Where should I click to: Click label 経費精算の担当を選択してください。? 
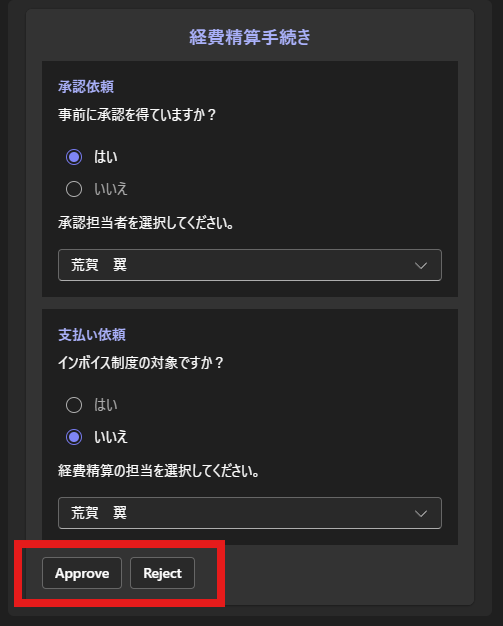[159, 471]
